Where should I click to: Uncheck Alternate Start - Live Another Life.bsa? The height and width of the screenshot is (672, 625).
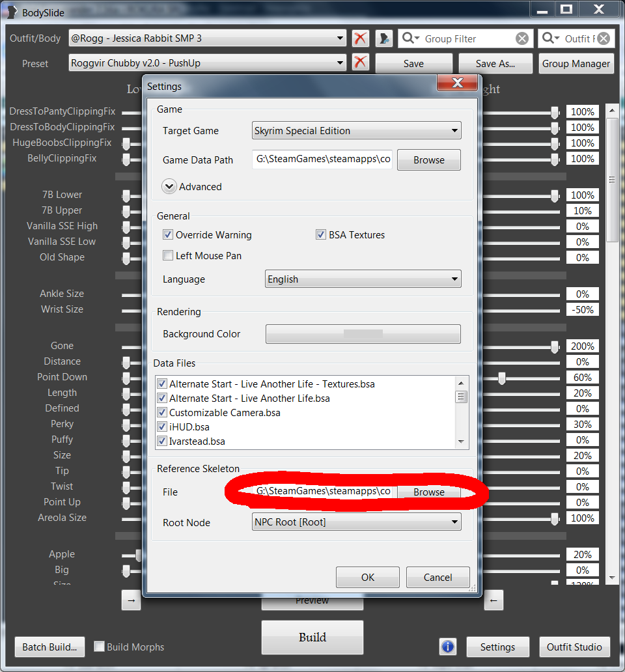coord(162,398)
